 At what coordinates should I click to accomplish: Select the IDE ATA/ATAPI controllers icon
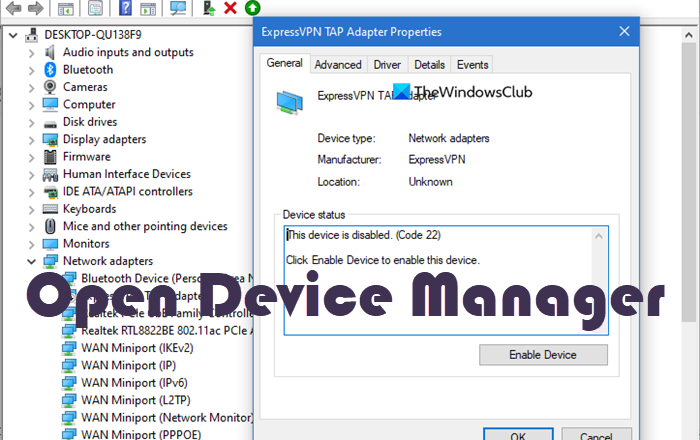[x=50, y=192]
